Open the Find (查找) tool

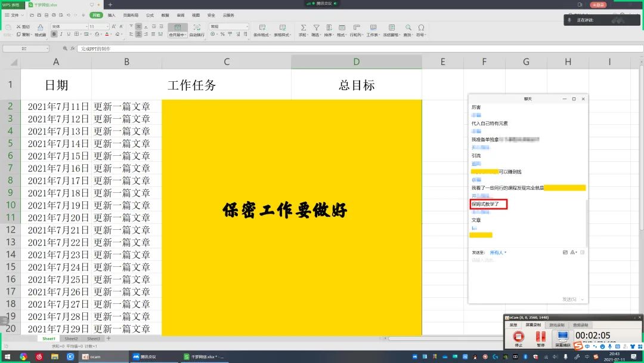point(408,28)
